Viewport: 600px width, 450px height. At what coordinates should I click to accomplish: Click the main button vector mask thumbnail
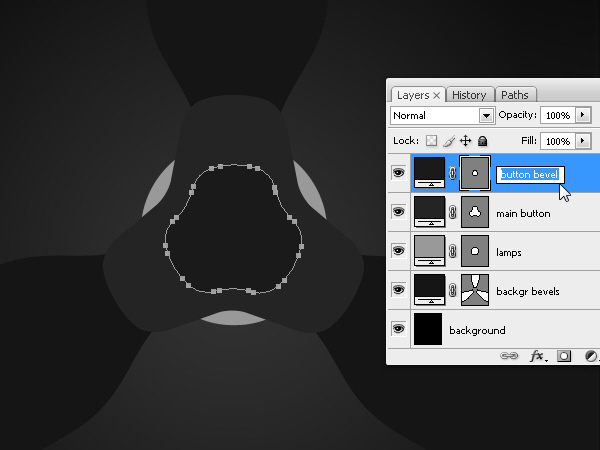475,212
